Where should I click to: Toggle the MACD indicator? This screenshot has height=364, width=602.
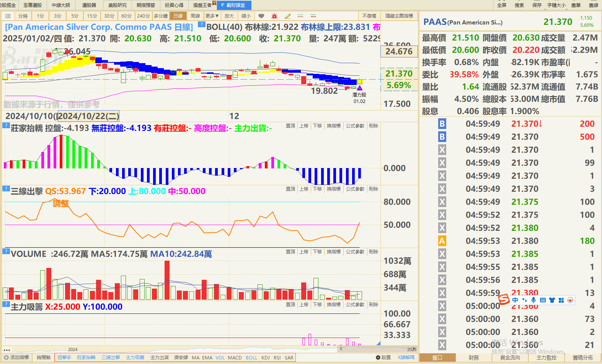click(x=235, y=357)
